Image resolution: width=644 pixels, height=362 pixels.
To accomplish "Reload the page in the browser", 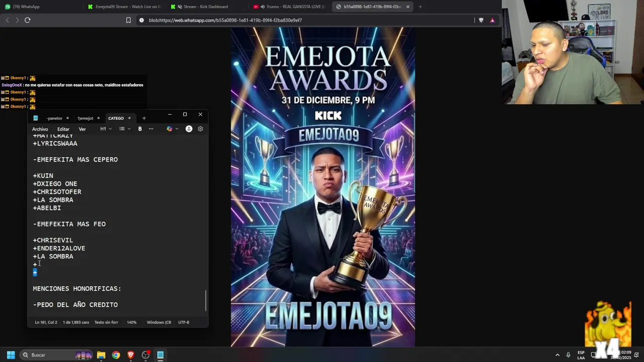I will (27, 20).
